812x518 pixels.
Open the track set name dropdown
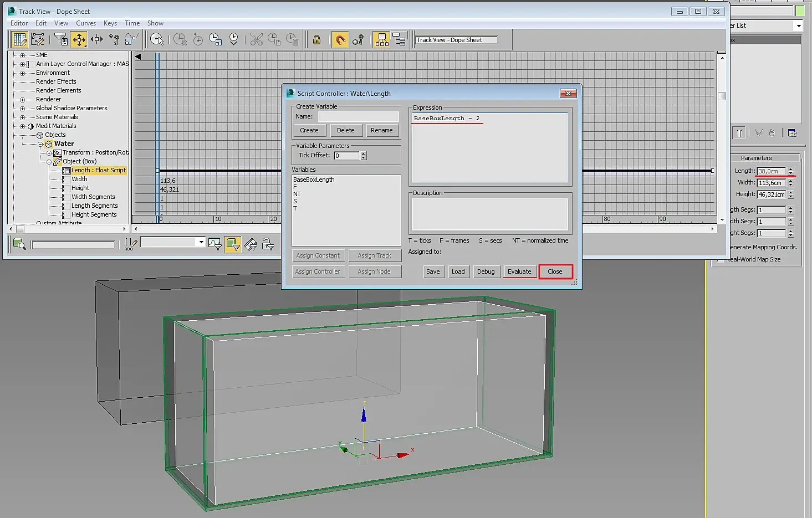coord(201,242)
